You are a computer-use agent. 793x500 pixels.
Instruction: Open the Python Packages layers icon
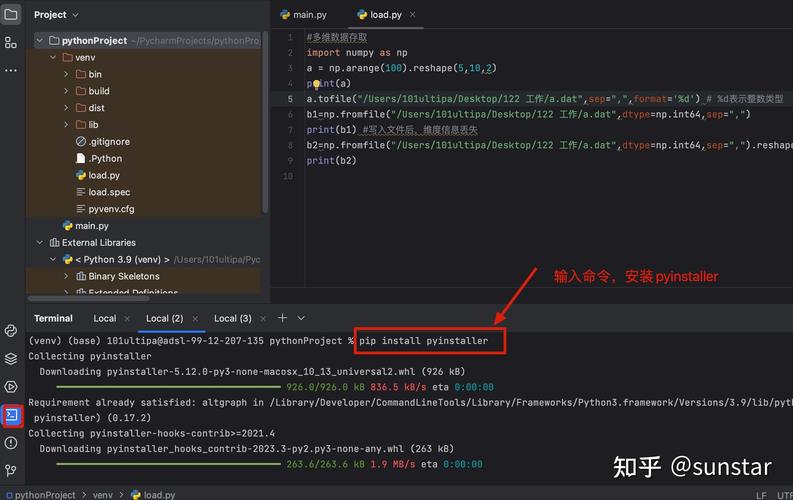click(11, 359)
